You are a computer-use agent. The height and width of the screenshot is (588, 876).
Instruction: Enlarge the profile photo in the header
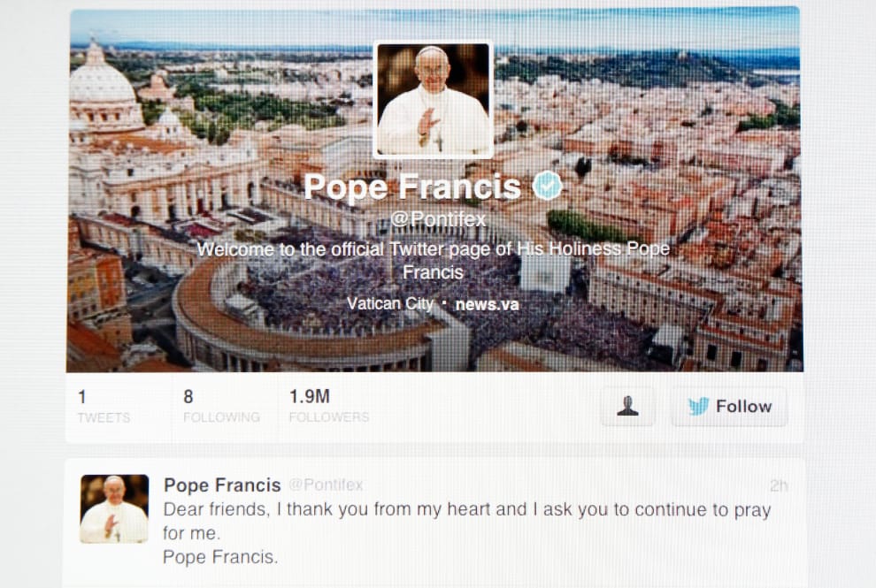coord(433,99)
